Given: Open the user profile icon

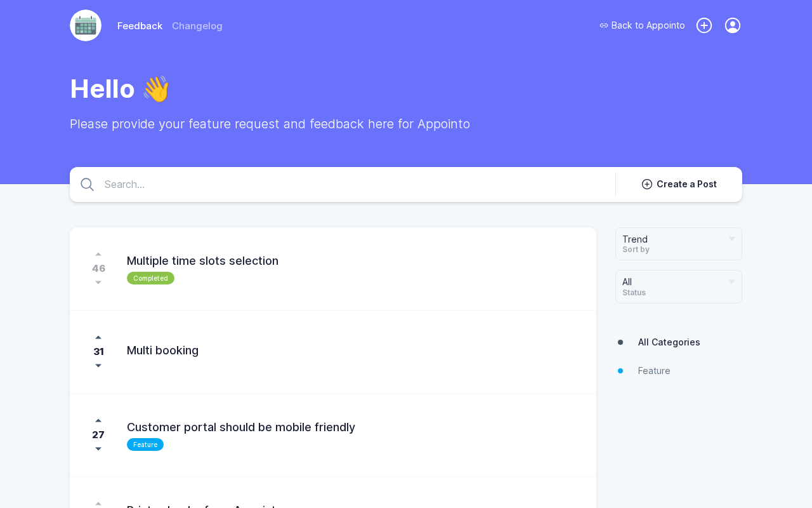Looking at the screenshot, I should coord(733,25).
